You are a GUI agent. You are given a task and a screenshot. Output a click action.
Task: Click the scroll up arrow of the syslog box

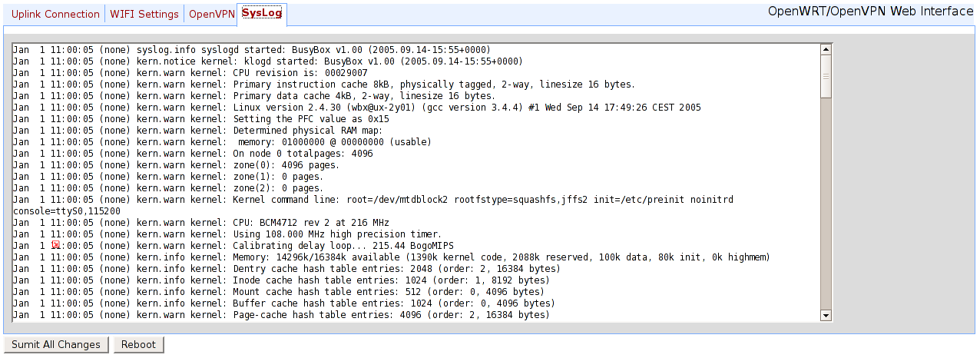826,50
